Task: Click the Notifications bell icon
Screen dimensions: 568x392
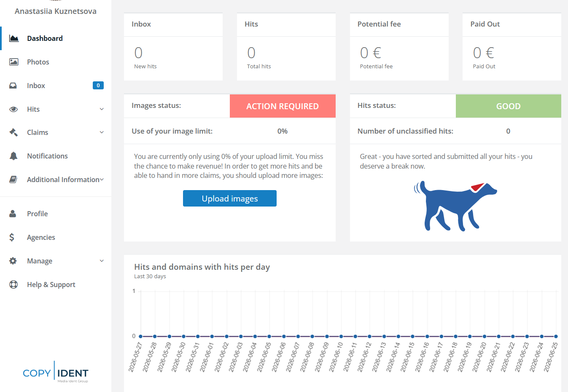Action: tap(13, 156)
